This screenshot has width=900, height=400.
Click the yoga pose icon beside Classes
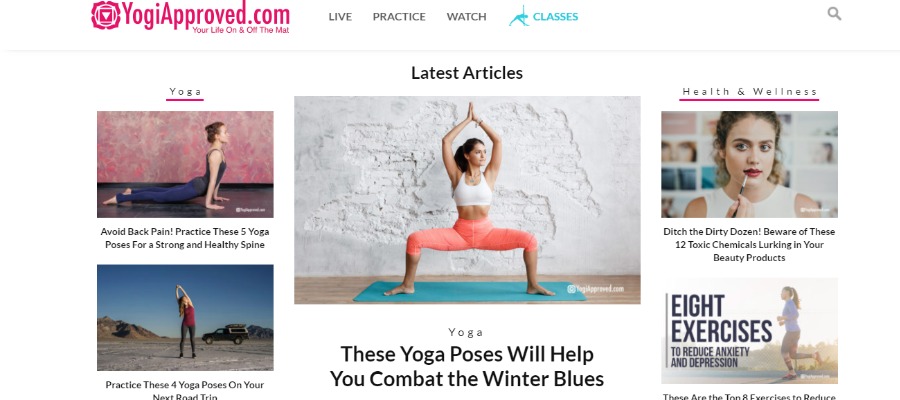pyautogui.click(x=519, y=16)
